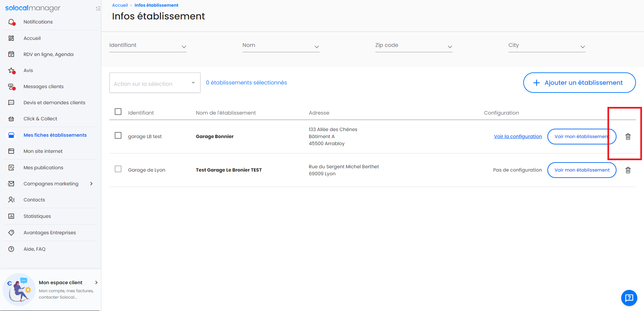Open Click & Collect basket icon
The image size is (644, 311).
click(x=11, y=119)
